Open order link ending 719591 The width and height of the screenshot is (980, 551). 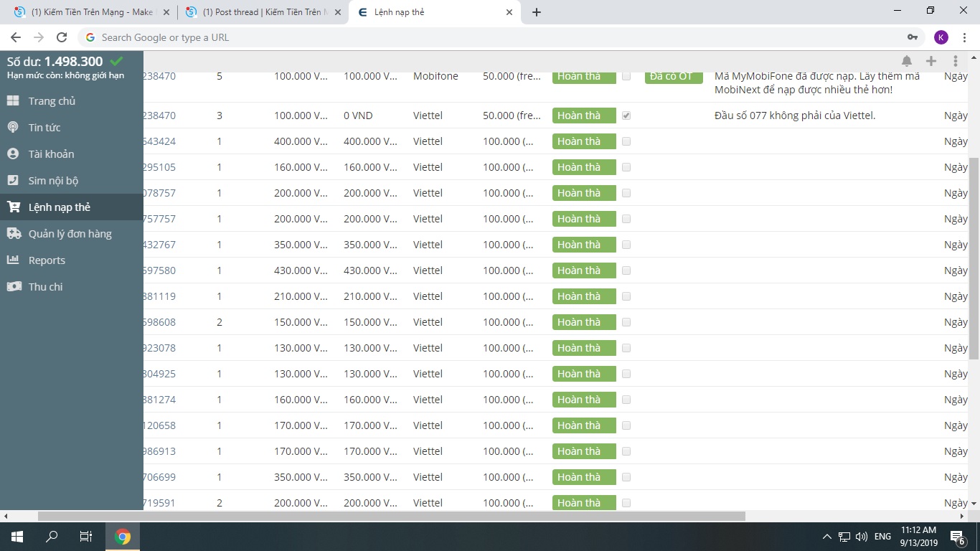159,503
